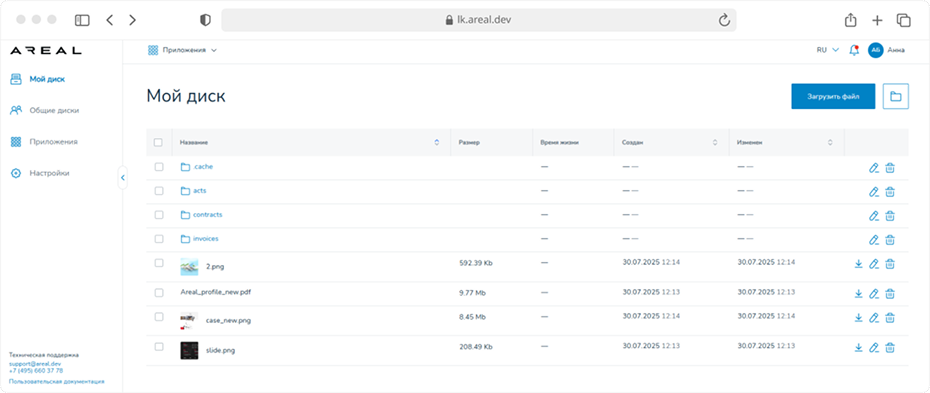The width and height of the screenshot is (930, 393).
Task: Click Загрузить файл button
Action: point(833,96)
